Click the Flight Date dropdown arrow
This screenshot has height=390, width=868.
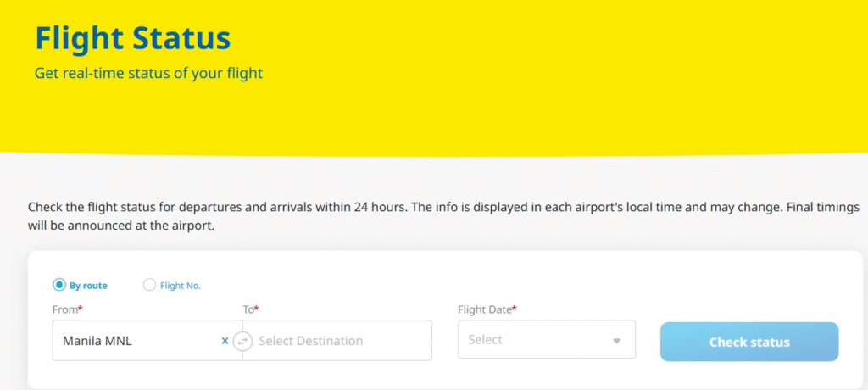[617, 341]
